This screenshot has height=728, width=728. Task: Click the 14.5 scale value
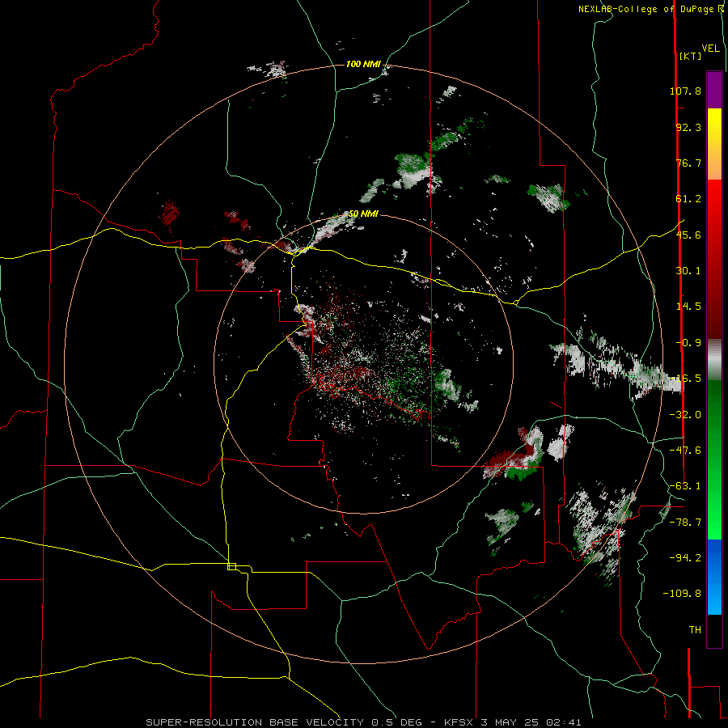click(688, 307)
